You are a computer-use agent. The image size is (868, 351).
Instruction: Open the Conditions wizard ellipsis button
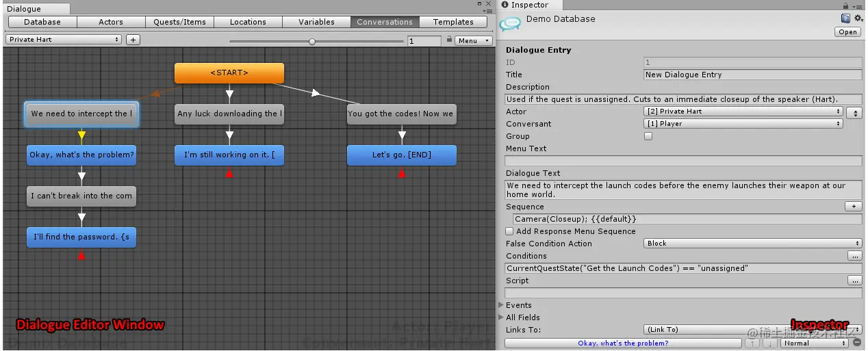(854, 255)
